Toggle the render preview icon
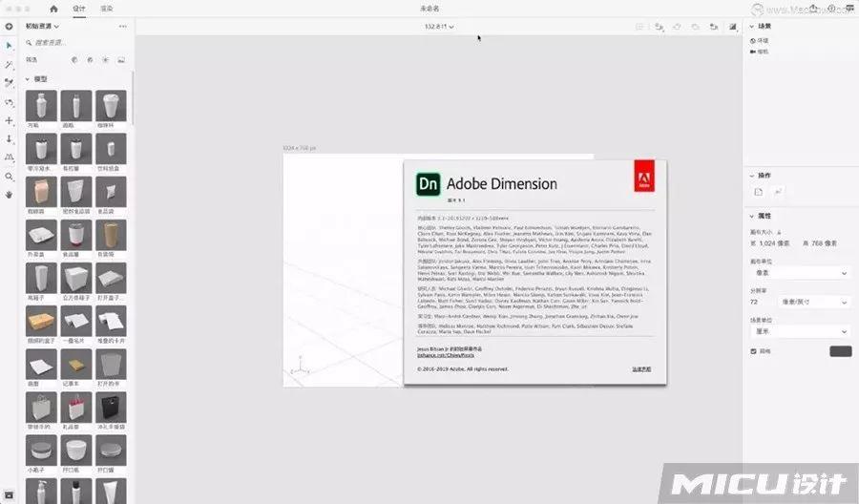The height and width of the screenshot is (504, 859). click(x=732, y=27)
